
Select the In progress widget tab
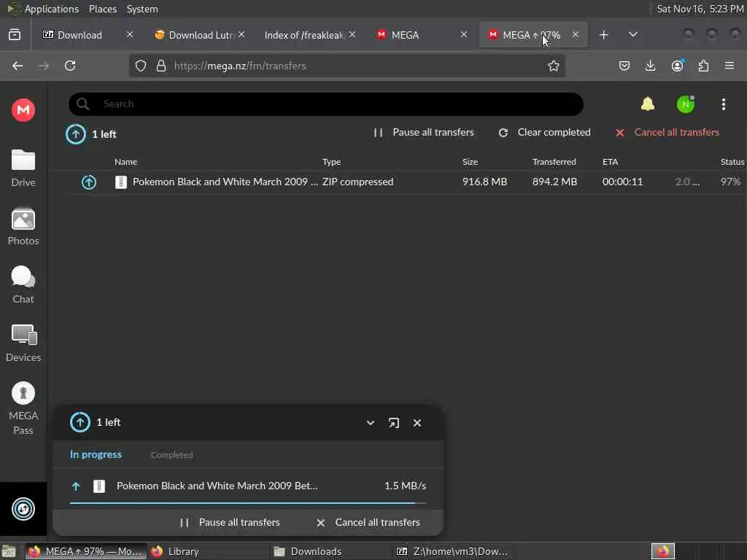(x=96, y=455)
